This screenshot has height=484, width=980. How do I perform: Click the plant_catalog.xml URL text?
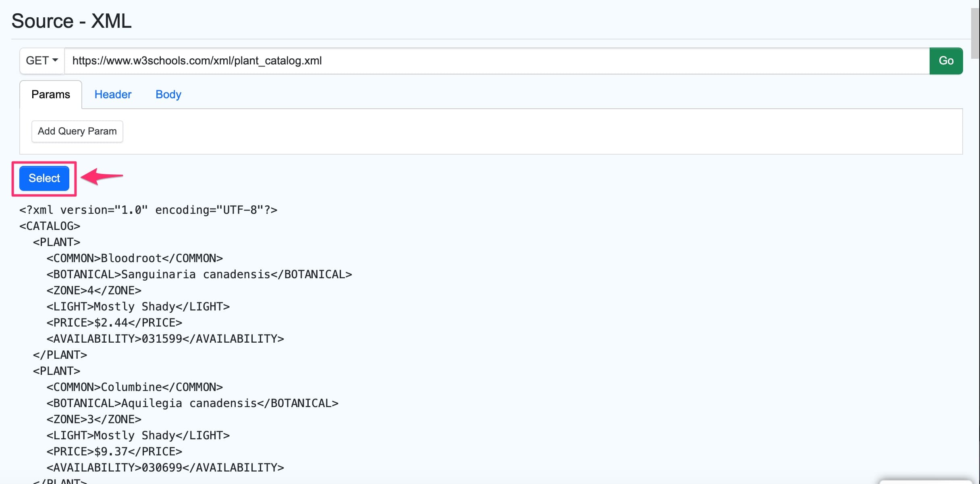[x=197, y=61]
